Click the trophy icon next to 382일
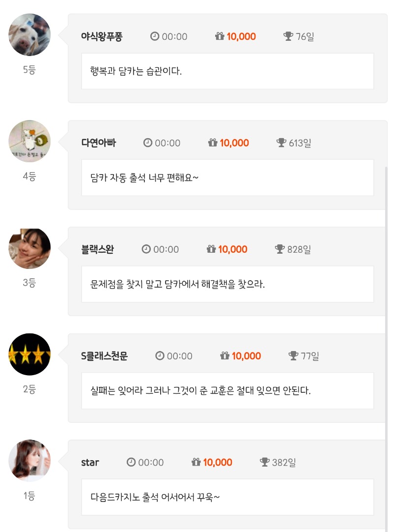 [265, 462]
